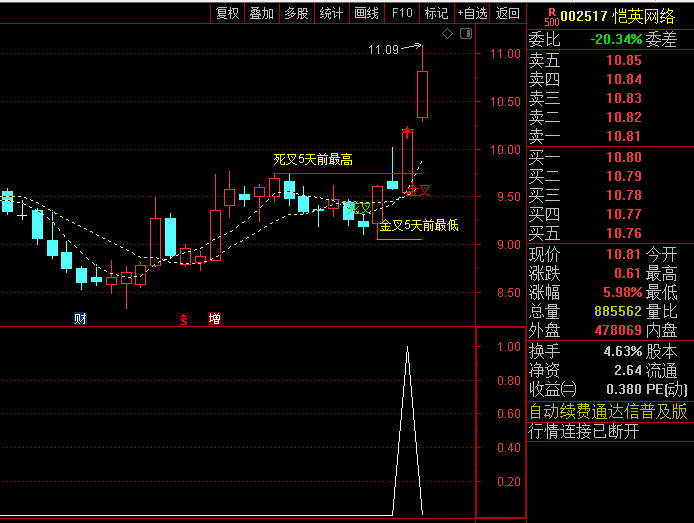Image resolution: width=694 pixels, height=523 pixels.
Task: Click the red S marker on the chart
Action: click(x=184, y=319)
